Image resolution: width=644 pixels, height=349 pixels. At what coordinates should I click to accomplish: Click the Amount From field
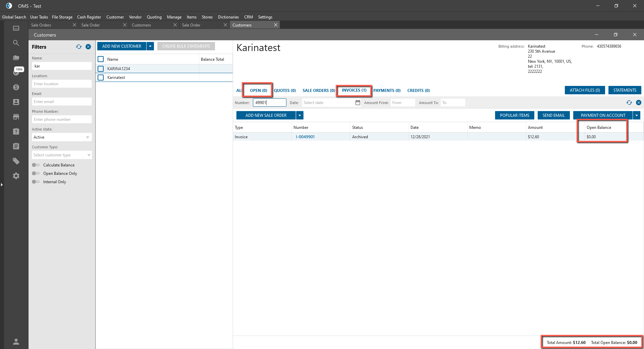coord(403,103)
